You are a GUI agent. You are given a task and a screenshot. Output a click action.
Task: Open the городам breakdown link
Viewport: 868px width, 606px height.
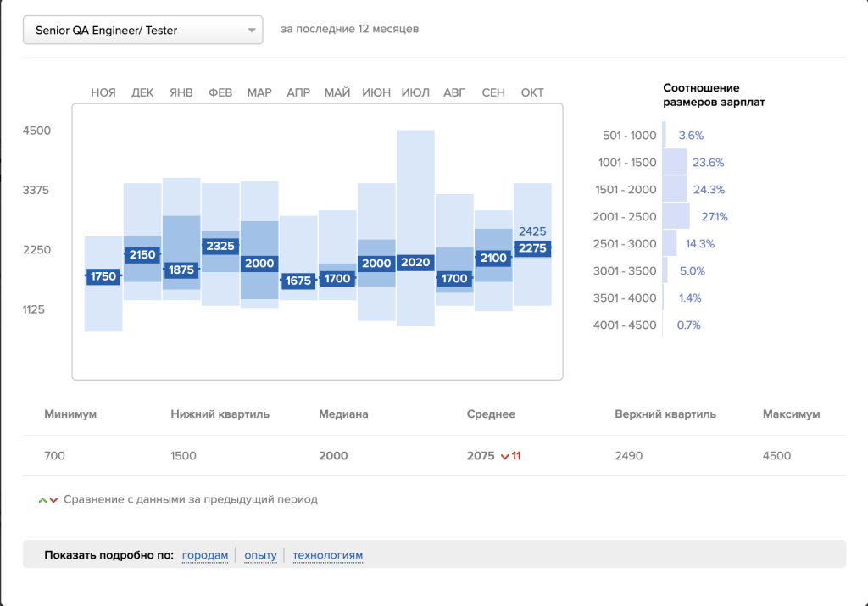205,556
